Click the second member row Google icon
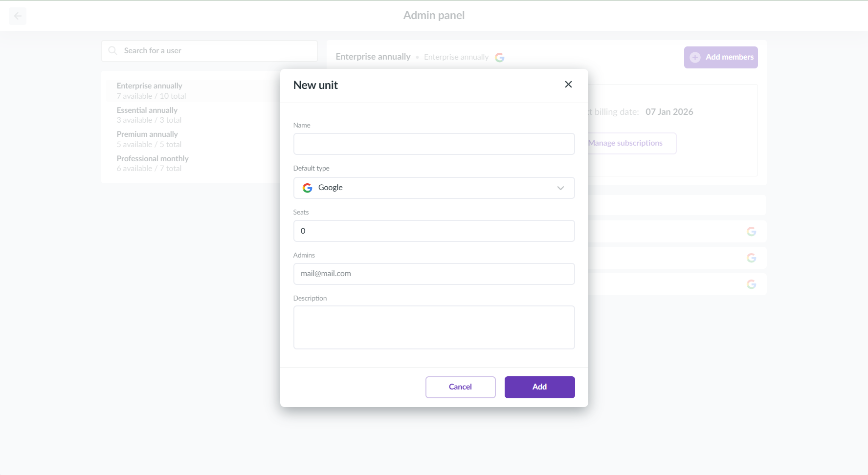868x475 pixels. [x=751, y=258]
